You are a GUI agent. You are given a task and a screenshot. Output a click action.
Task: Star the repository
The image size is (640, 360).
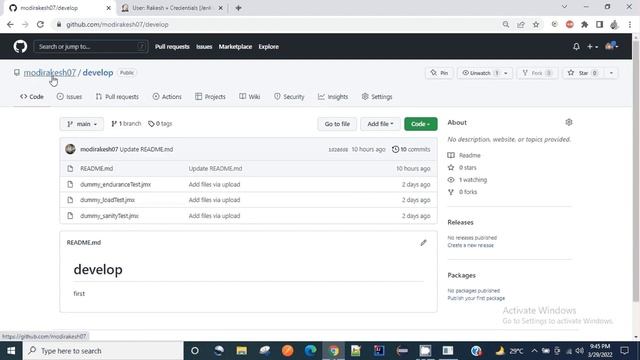[x=583, y=73]
